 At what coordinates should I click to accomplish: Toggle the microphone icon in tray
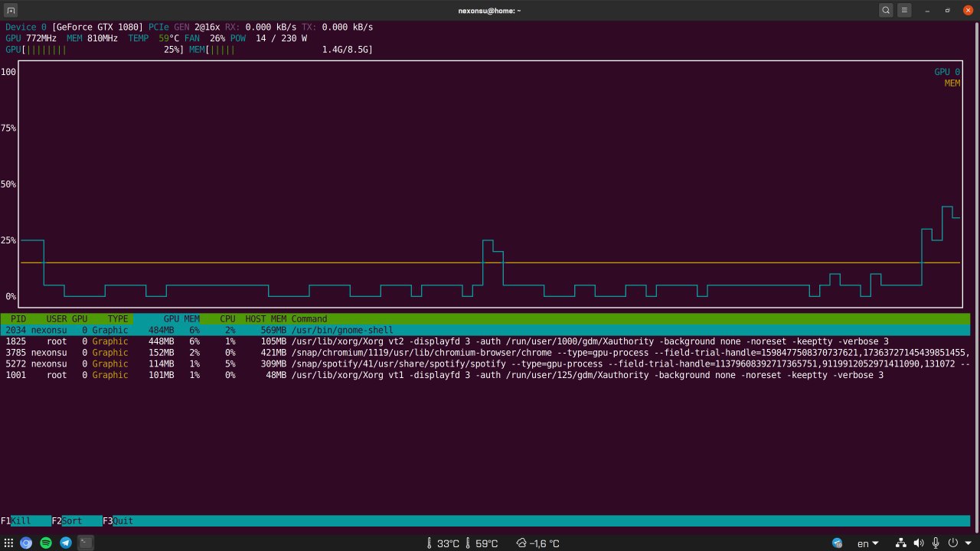pyautogui.click(x=936, y=543)
